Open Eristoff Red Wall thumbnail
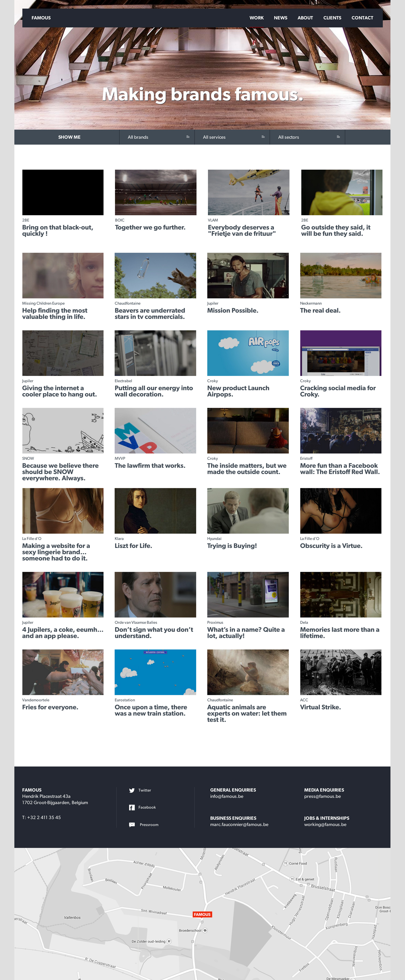The height and width of the screenshot is (980, 405). click(341, 431)
